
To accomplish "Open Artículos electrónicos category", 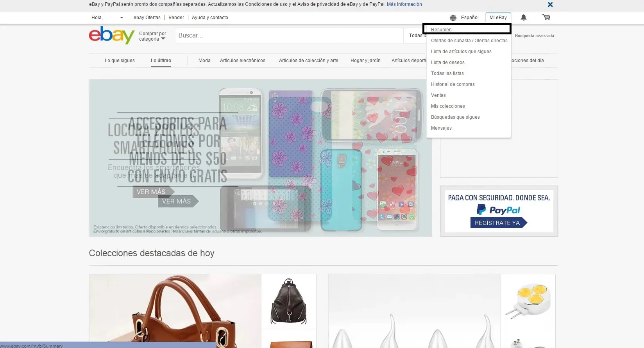I will [243, 61].
